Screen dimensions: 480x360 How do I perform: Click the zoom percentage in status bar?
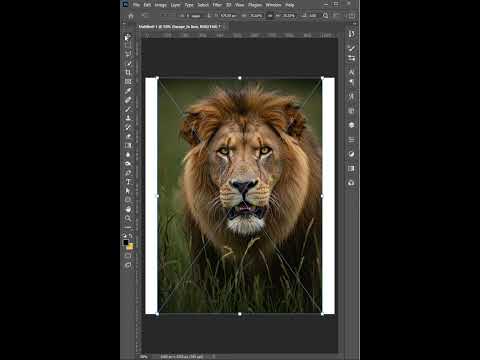144,357
